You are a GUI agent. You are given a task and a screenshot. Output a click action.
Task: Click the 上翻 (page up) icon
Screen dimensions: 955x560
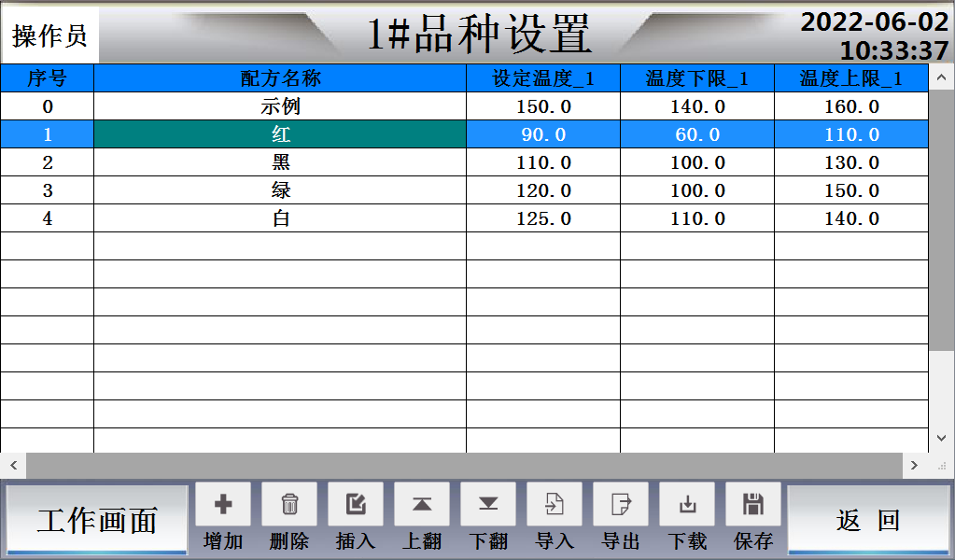click(421, 505)
